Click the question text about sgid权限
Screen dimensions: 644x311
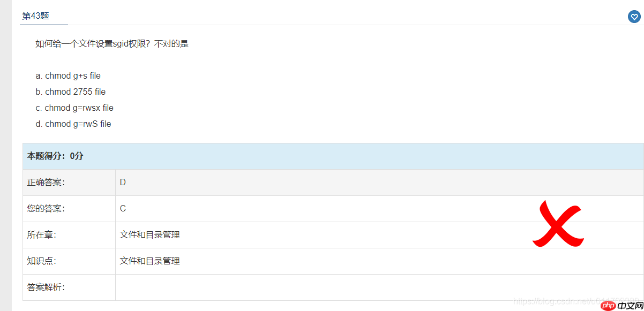[112, 44]
